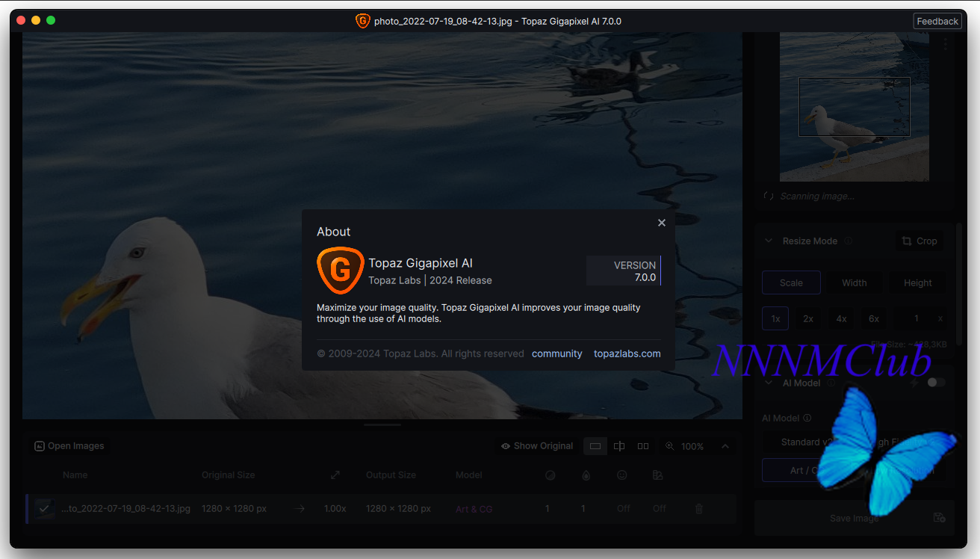Select the Height resize tab
The width and height of the screenshot is (980, 559).
tap(918, 282)
